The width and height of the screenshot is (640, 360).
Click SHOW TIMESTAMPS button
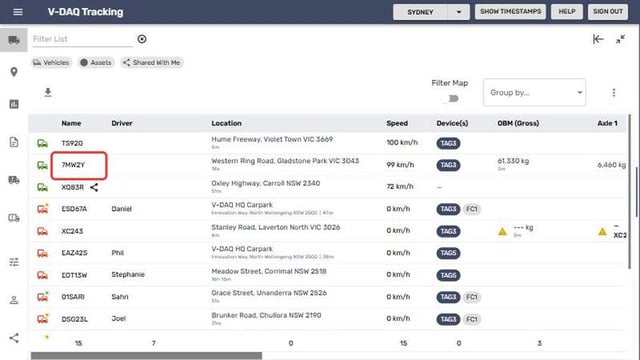coord(510,12)
